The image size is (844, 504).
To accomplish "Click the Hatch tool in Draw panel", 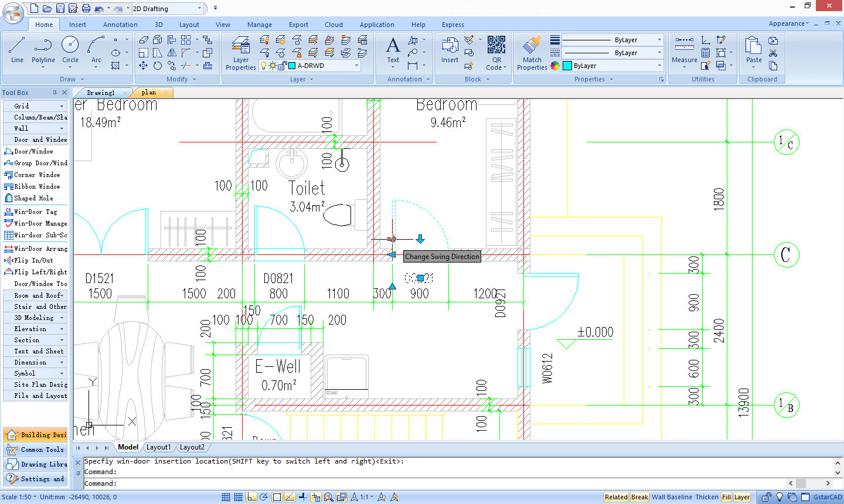I will pos(115,66).
